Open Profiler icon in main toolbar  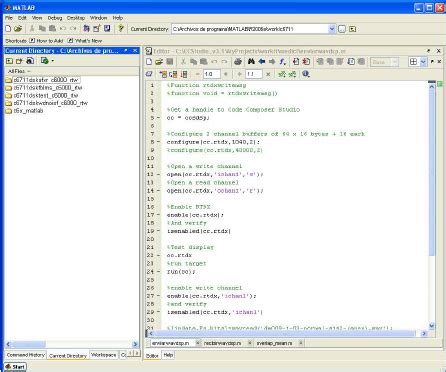tap(107, 29)
